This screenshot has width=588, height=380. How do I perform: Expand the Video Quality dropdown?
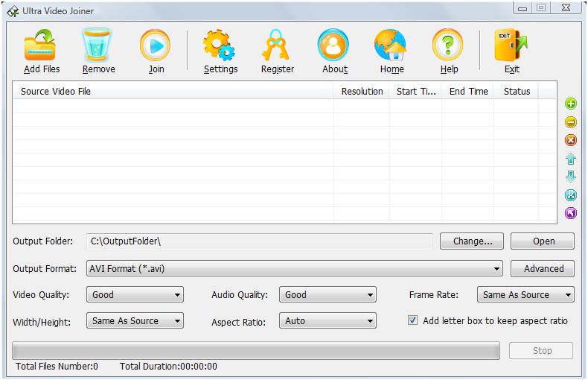[x=135, y=294]
